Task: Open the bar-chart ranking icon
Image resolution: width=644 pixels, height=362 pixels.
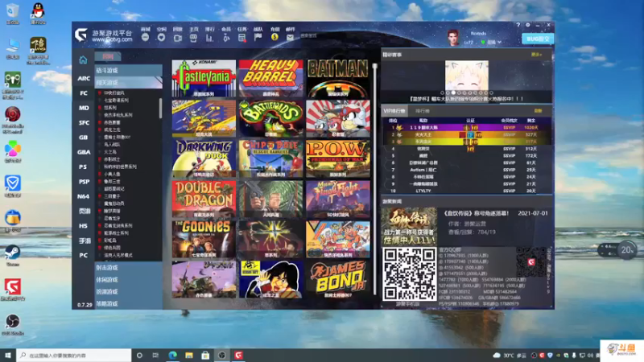Action: click(209, 38)
